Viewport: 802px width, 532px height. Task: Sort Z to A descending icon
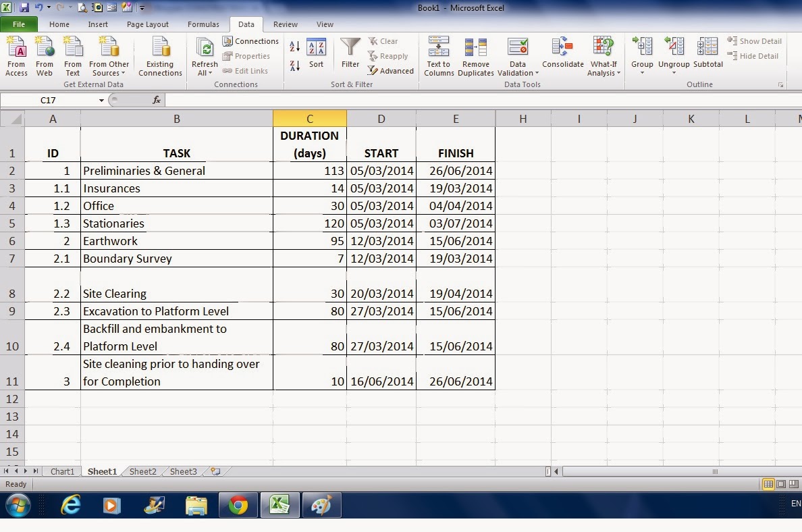[294, 65]
